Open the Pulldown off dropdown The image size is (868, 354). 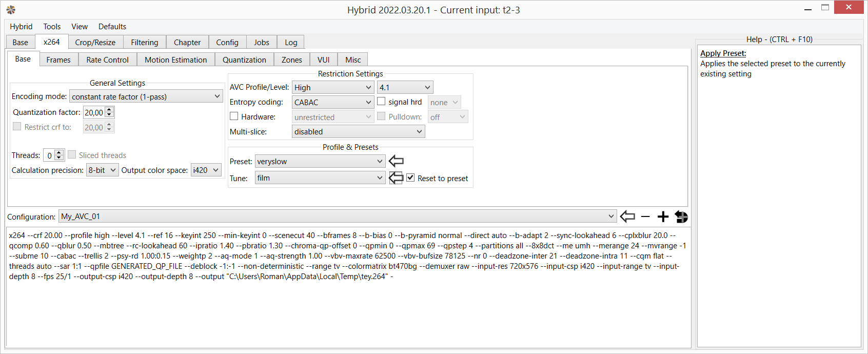pos(448,117)
